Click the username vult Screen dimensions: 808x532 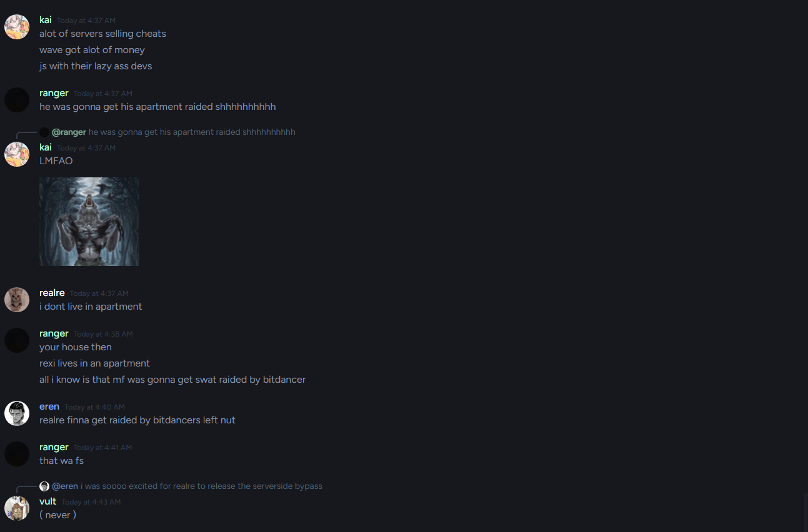point(48,501)
